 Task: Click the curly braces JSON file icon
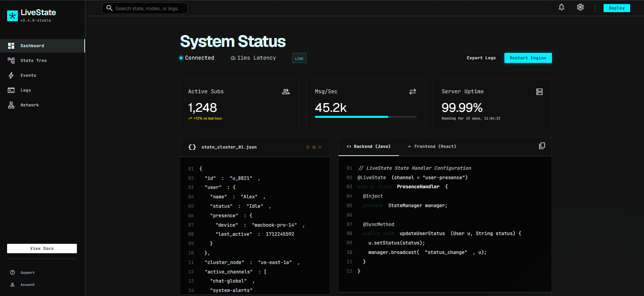click(x=192, y=147)
